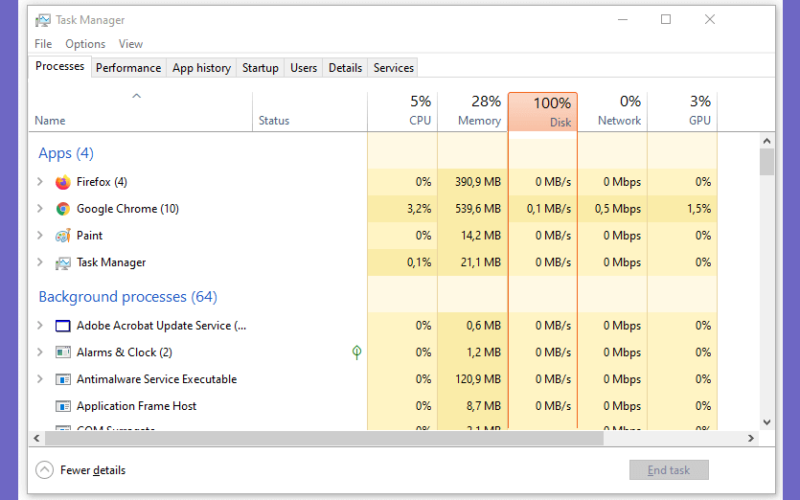The image size is (800, 500).
Task: Click the Firefox app icon
Action: click(x=63, y=182)
